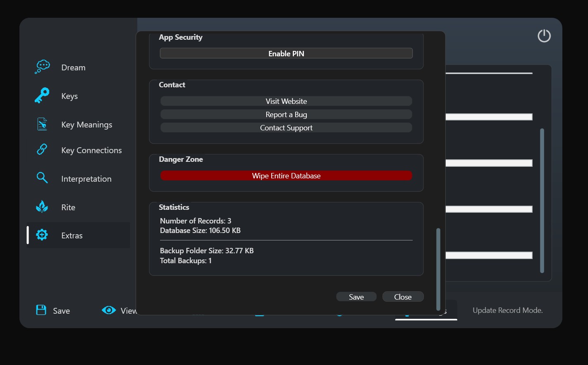Click the "Contact" section heading
The image size is (588, 365).
coord(172,85)
